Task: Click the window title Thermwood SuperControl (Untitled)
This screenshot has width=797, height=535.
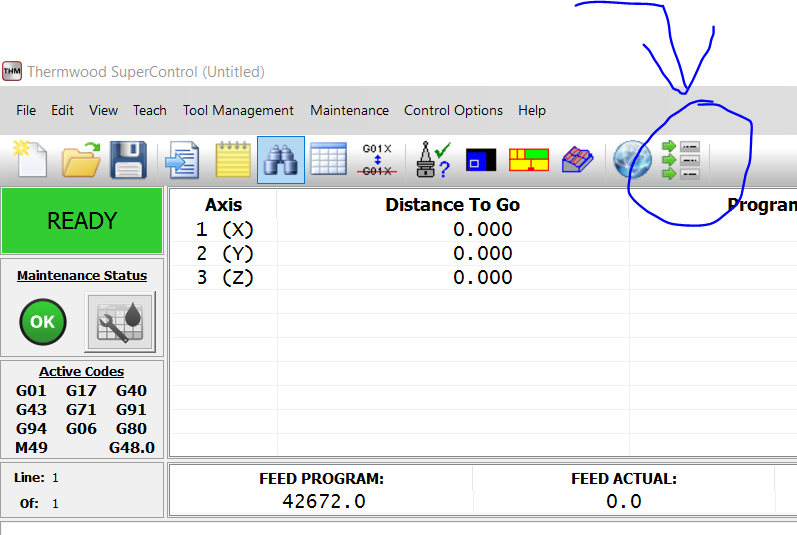Action: pyautogui.click(x=146, y=72)
